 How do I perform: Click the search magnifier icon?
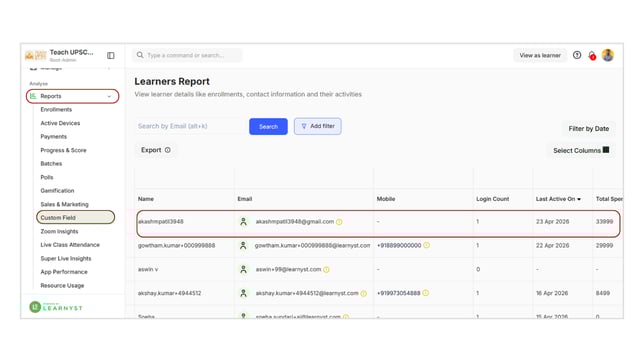coord(140,55)
